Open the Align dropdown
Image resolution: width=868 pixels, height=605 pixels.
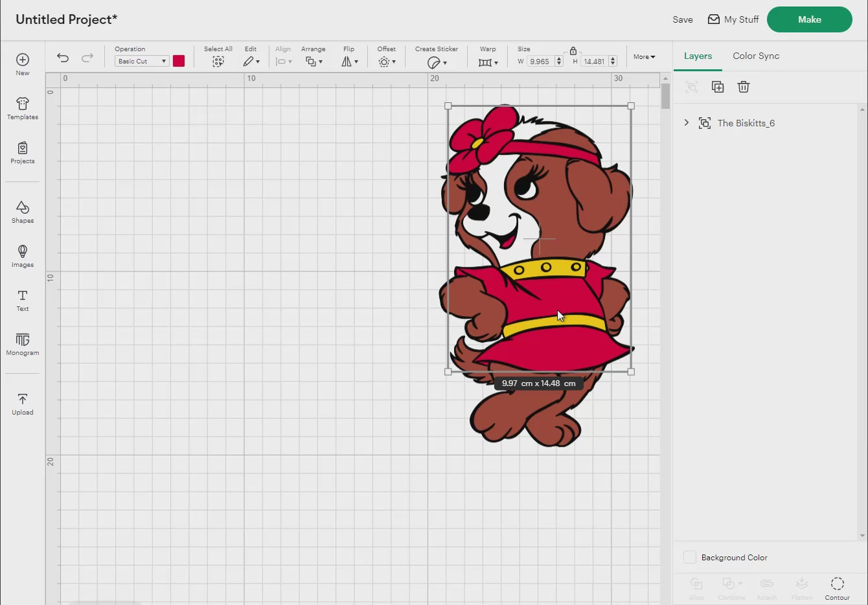click(x=284, y=62)
